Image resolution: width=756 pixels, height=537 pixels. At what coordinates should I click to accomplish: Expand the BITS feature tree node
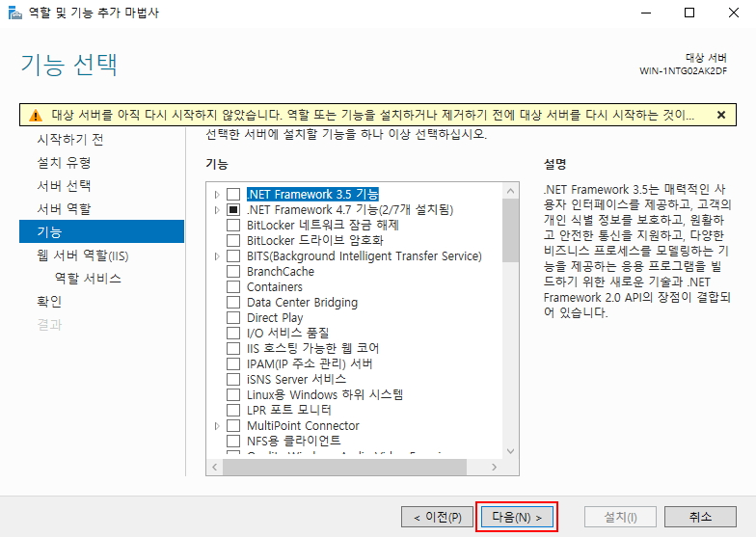click(x=217, y=255)
